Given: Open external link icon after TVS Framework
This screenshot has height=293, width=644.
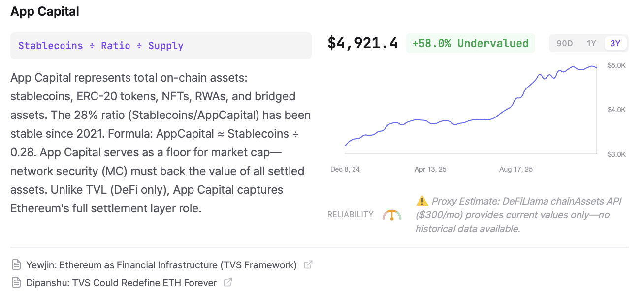Looking at the screenshot, I should [308, 265].
